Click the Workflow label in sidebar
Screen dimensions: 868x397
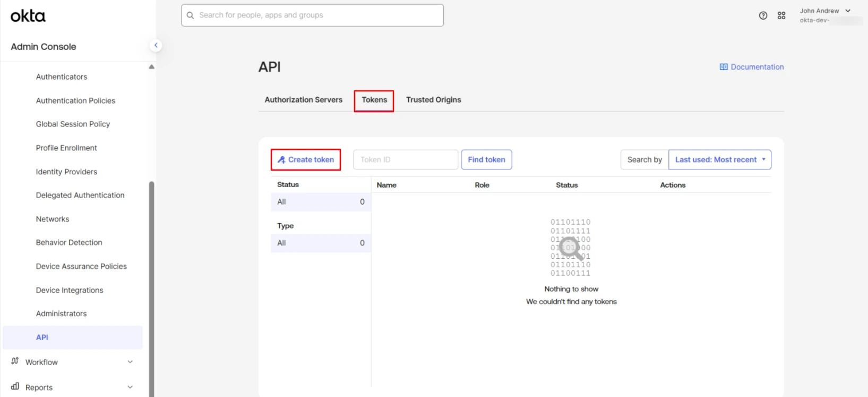click(x=41, y=362)
